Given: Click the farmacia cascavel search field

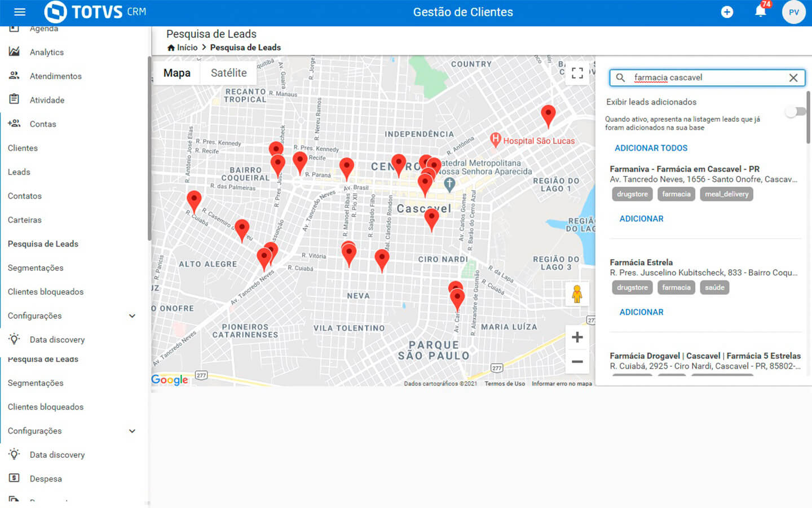Looking at the screenshot, I should [x=705, y=78].
